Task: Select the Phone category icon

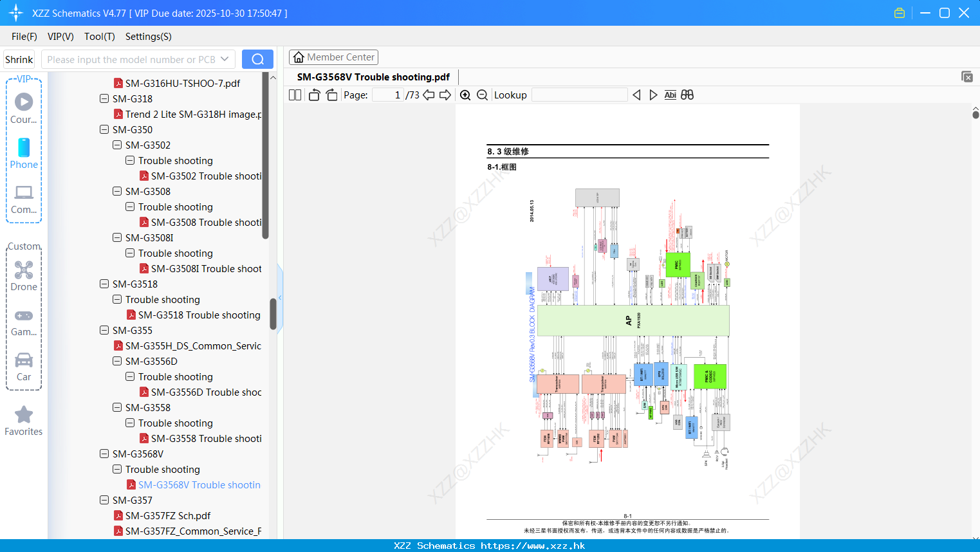Action: pos(24,147)
